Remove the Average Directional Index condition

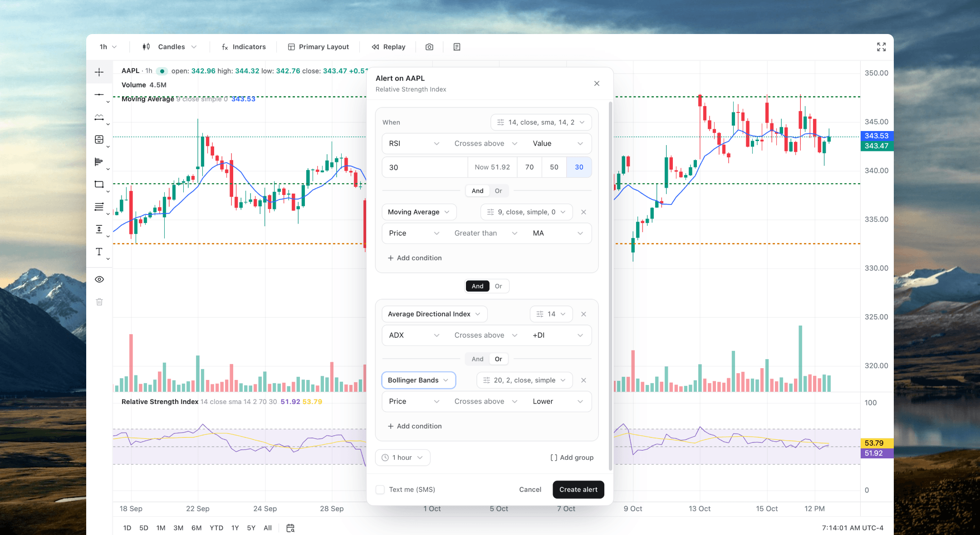click(x=584, y=314)
